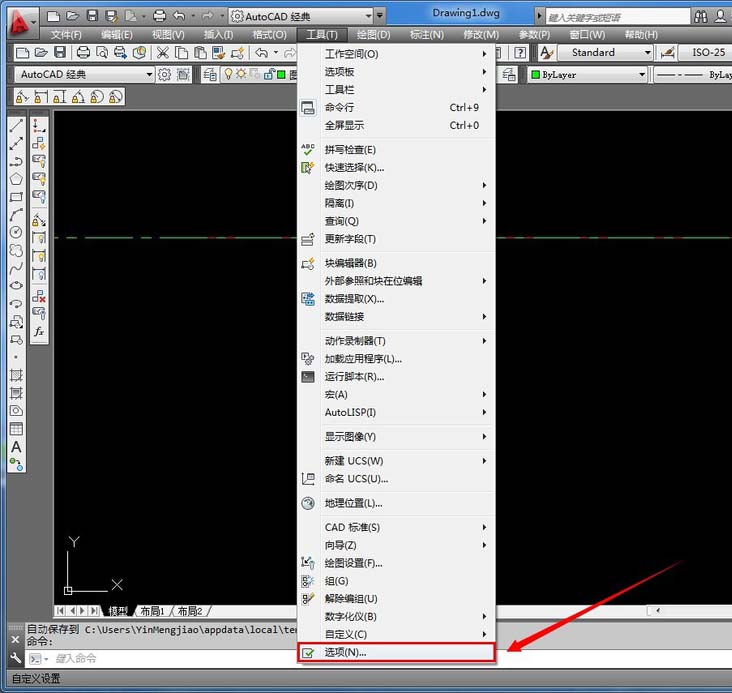Toggle the layer lock padlock icon
The width and height of the screenshot is (732, 693).
269,74
